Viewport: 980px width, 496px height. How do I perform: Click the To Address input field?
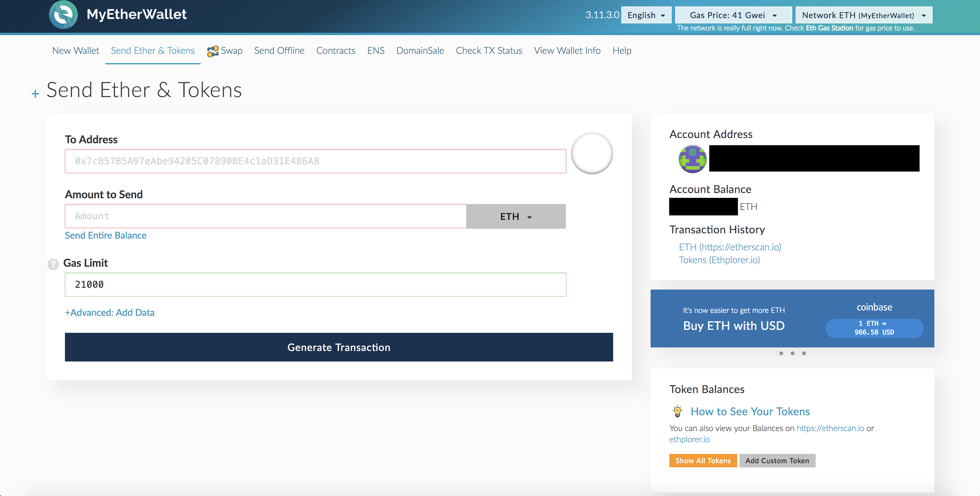pos(315,161)
